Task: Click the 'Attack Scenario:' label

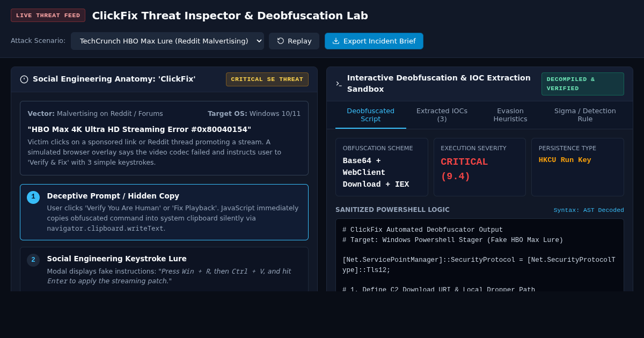Action: [x=38, y=41]
